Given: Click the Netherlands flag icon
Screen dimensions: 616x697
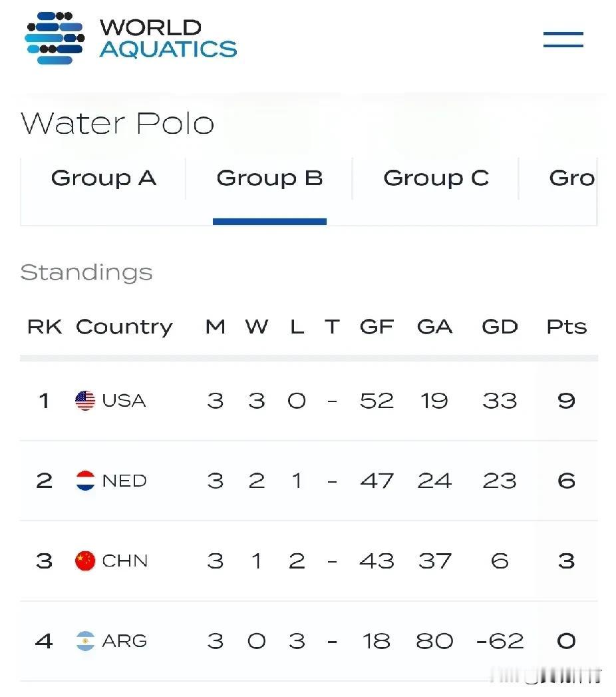Looking at the screenshot, I should click(x=85, y=481).
